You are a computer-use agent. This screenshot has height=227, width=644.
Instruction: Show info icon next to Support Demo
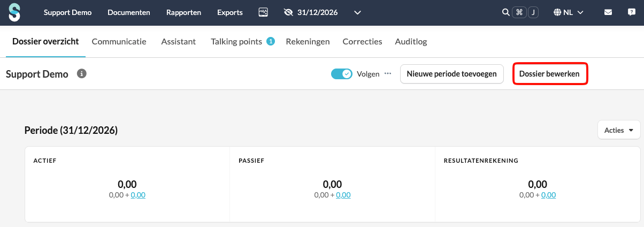pos(81,74)
